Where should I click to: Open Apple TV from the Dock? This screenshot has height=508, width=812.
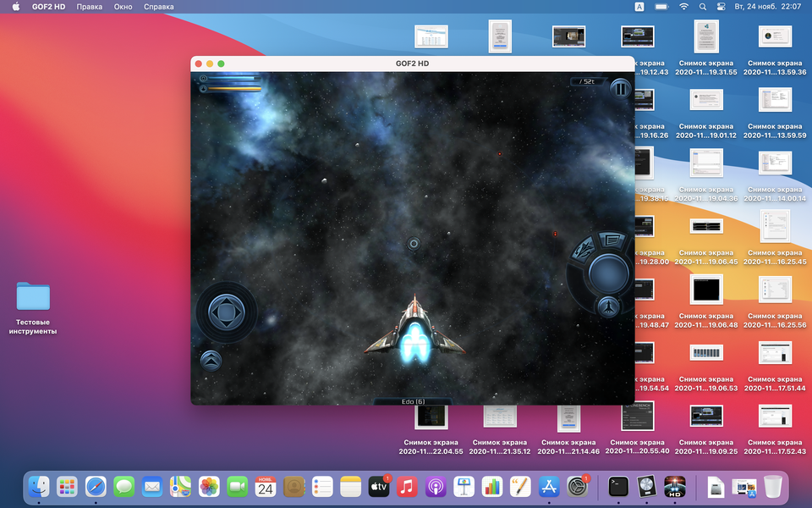click(379, 487)
